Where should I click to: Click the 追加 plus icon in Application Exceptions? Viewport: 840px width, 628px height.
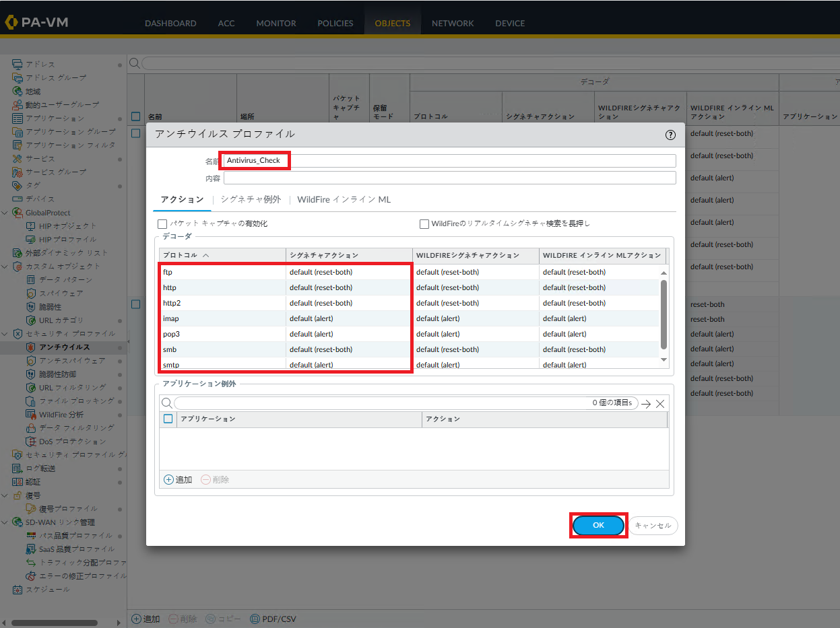point(168,480)
